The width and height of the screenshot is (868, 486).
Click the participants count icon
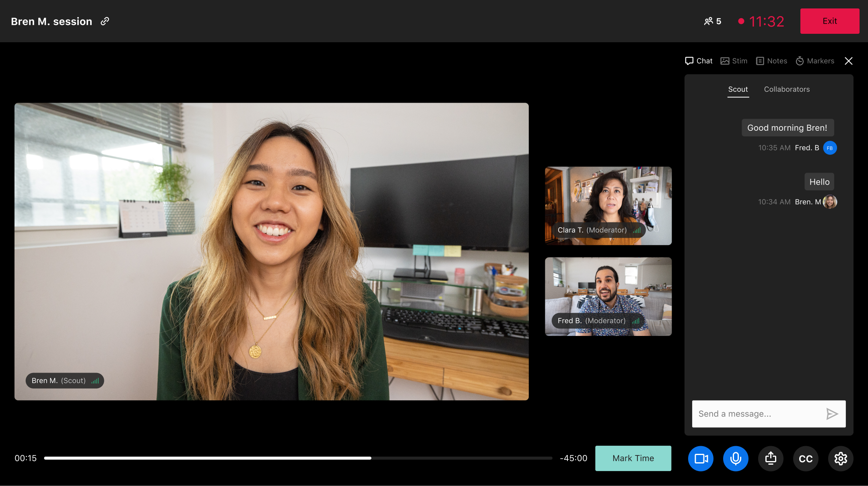(708, 21)
